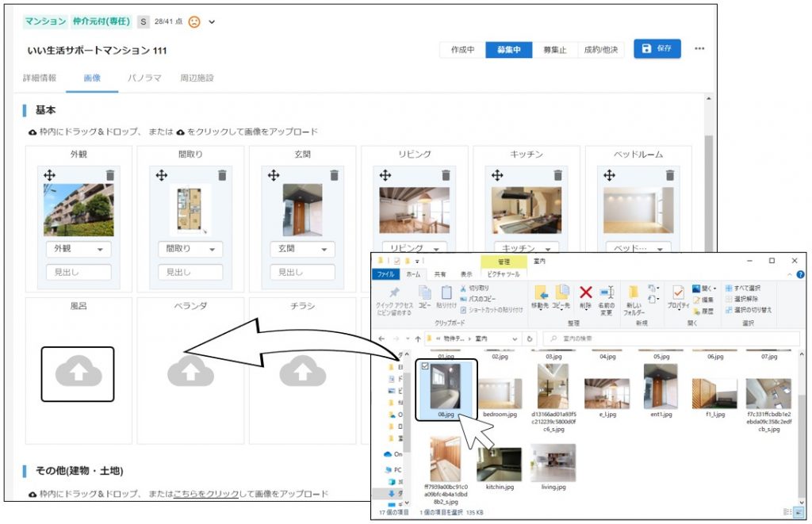Click the upload cloud in the チラシ slot
This screenshot has height=524, width=812.
tap(302, 371)
